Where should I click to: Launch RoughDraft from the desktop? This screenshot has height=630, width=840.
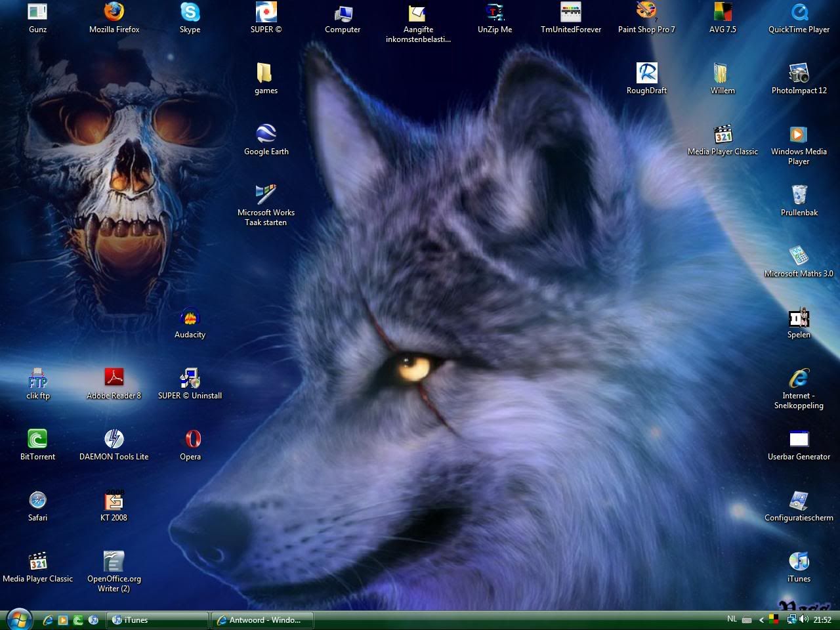tap(646, 79)
